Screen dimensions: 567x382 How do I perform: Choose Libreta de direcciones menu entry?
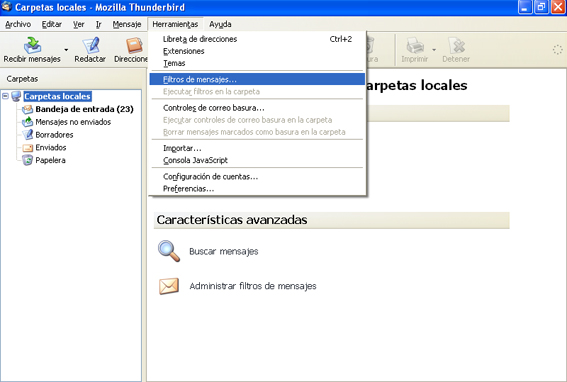257,39
